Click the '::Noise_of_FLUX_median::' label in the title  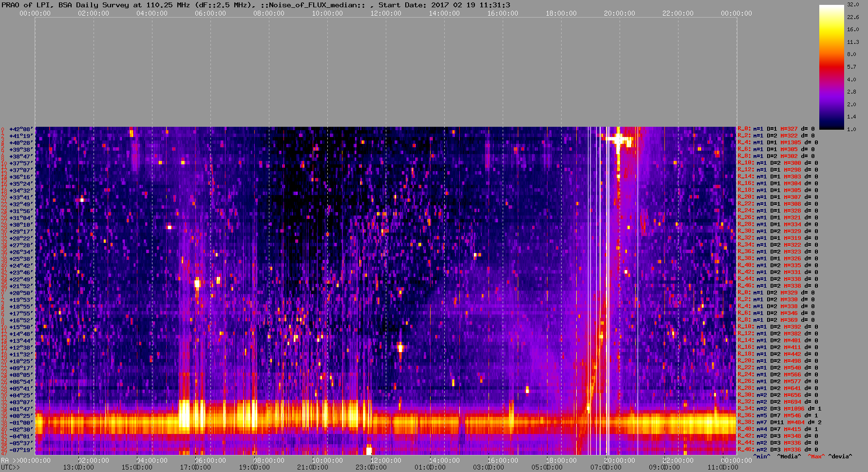(x=313, y=5)
